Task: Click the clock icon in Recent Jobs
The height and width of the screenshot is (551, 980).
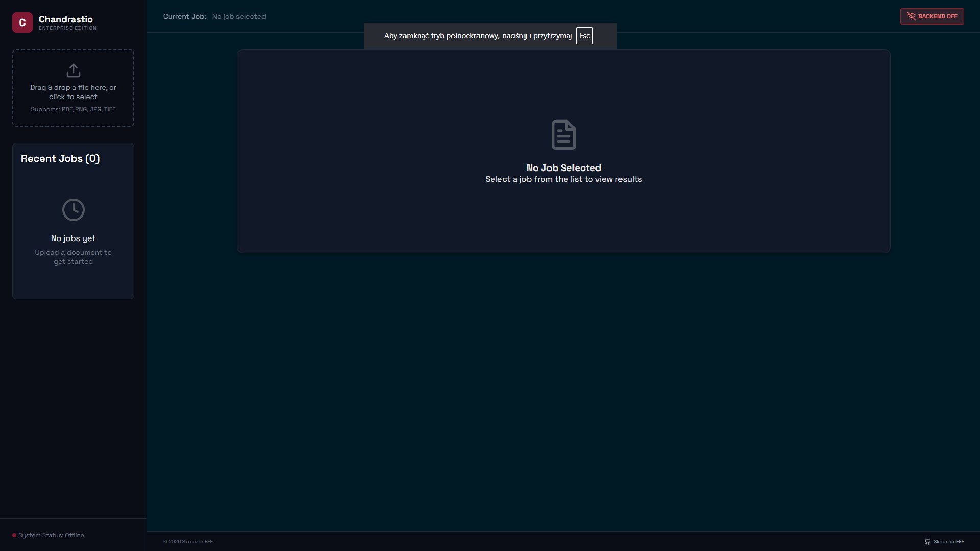Action: pyautogui.click(x=74, y=210)
